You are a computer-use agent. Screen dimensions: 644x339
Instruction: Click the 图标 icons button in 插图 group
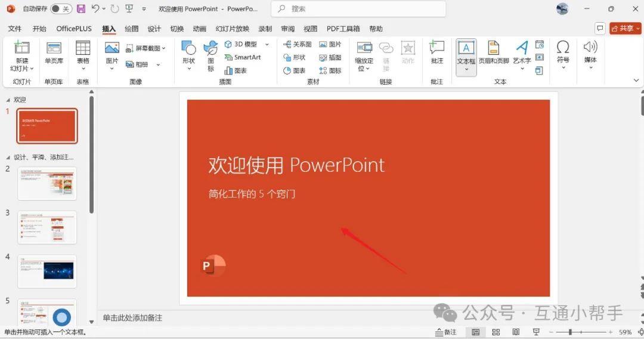tap(210, 56)
